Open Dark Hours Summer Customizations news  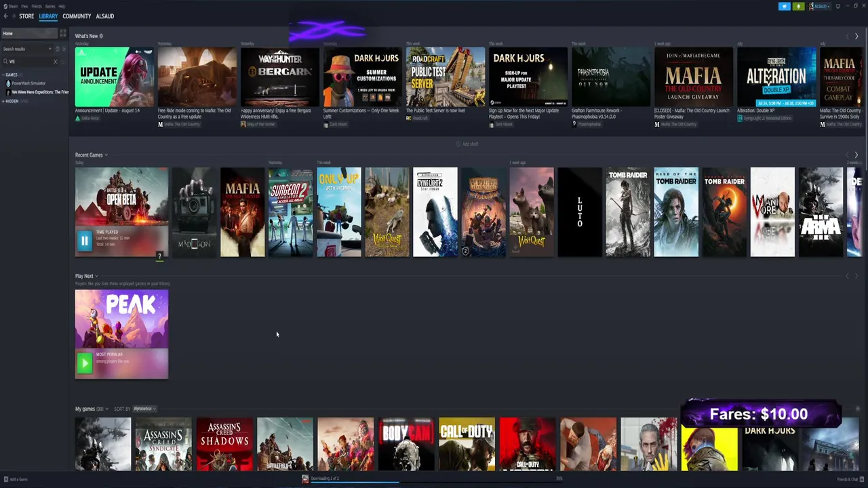[x=363, y=77]
